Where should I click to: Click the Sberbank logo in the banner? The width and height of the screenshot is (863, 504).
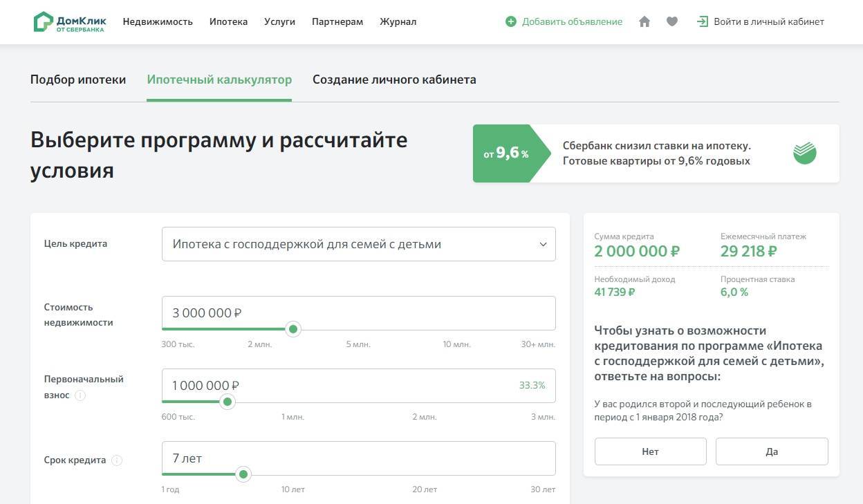(x=804, y=153)
